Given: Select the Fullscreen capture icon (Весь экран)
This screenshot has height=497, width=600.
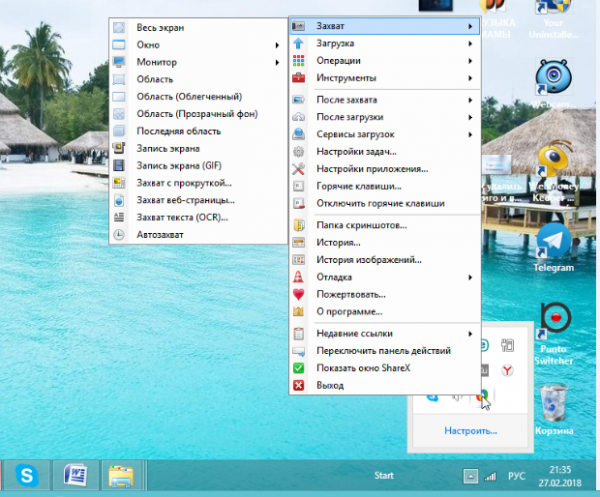Looking at the screenshot, I should click(119, 28).
